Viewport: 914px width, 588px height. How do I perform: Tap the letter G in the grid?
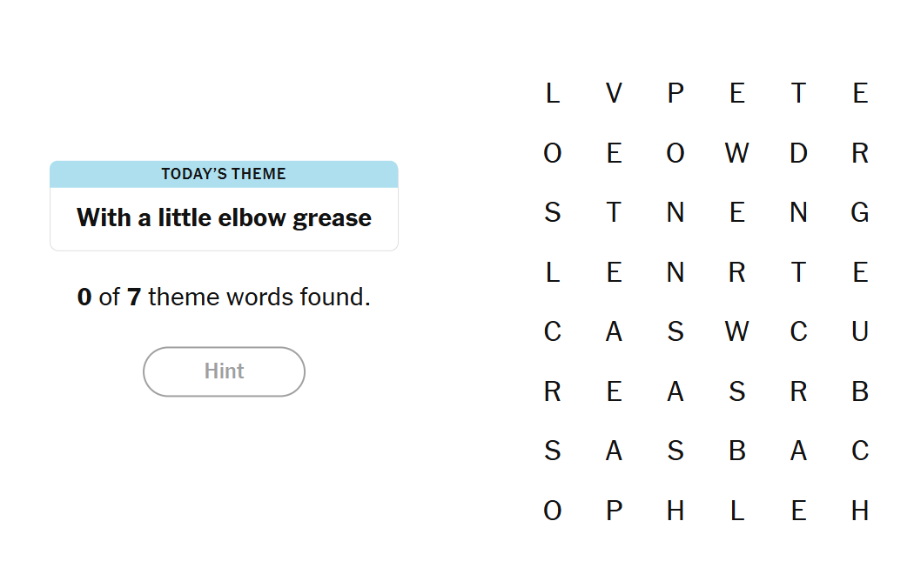point(860,213)
